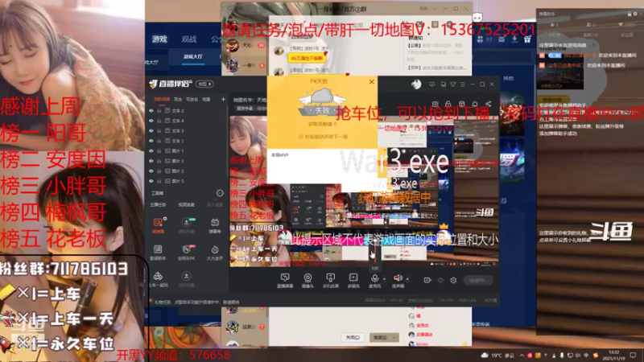Open the 游戏大厅 sub-tab in game platform
The width and height of the screenshot is (644, 362).
193,56
